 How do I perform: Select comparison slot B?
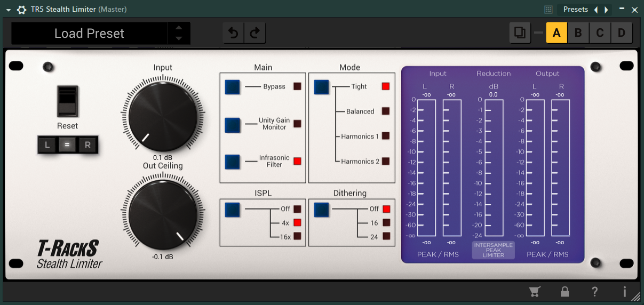pos(578,33)
